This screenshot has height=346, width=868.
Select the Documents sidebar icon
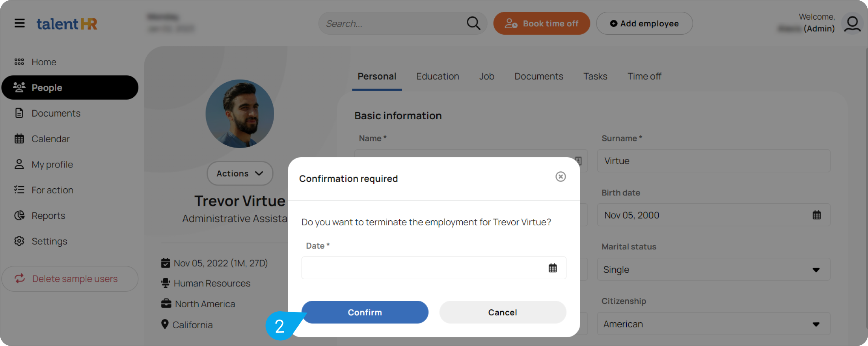tap(19, 113)
